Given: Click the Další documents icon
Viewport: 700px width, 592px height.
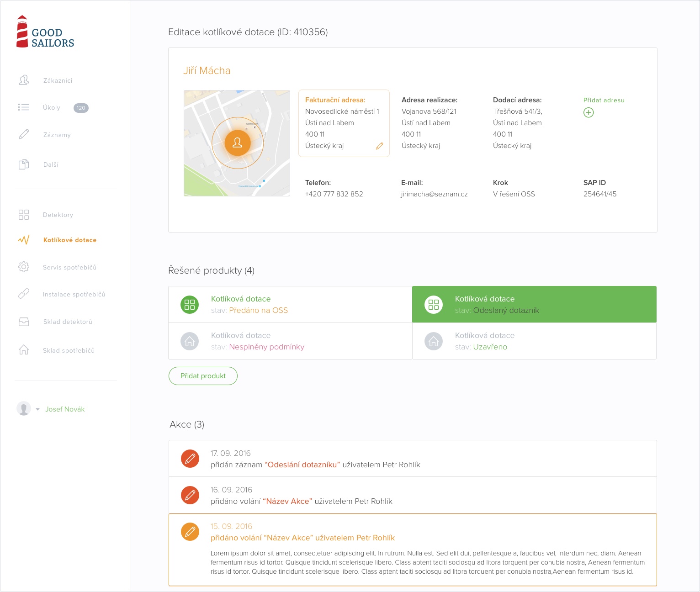Looking at the screenshot, I should point(24,164).
